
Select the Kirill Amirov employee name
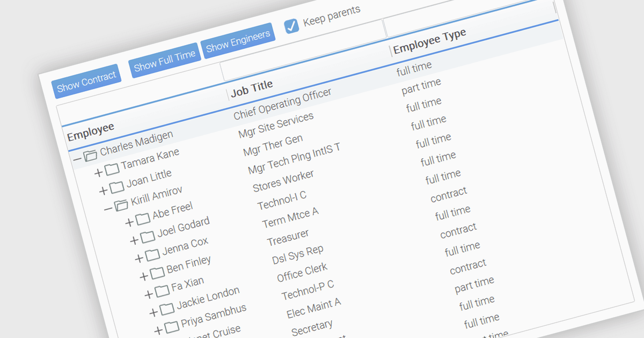[x=156, y=197]
